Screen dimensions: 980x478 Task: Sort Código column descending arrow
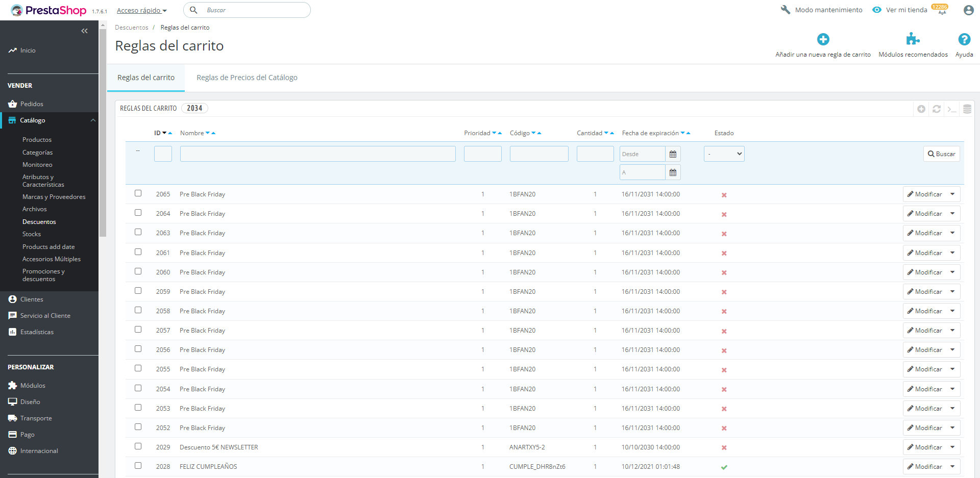pyautogui.click(x=533, y=133)
